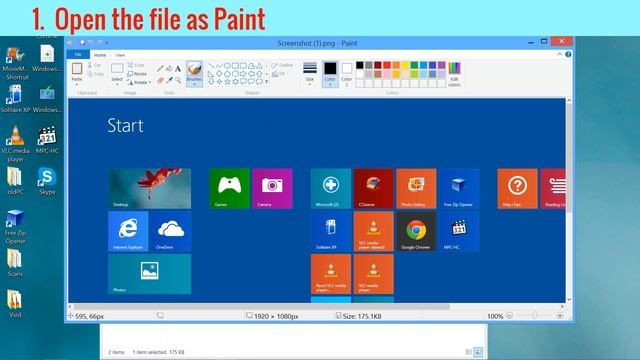Choose the Hexagon shape
Image resolution: width=640 pixels, height=360 pixels.
point(235,74)
